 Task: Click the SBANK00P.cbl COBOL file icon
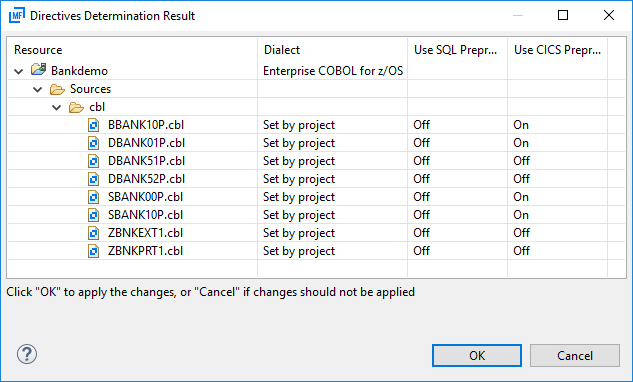94,197
